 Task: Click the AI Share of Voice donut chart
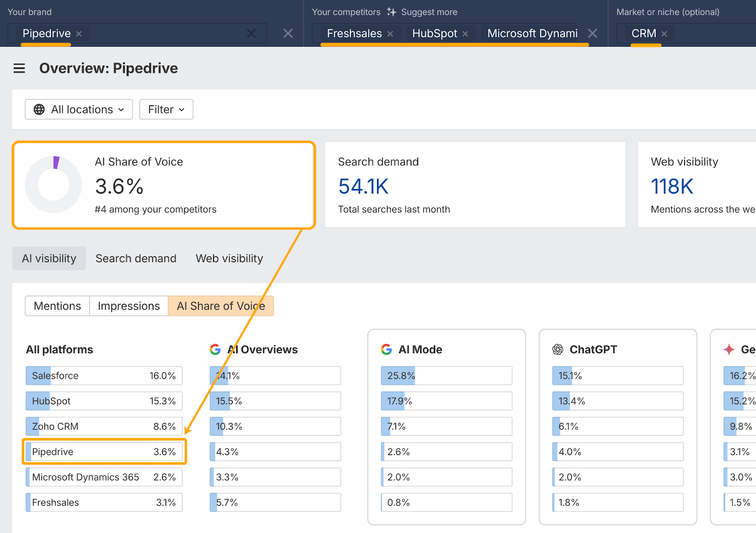pos(53,185)
